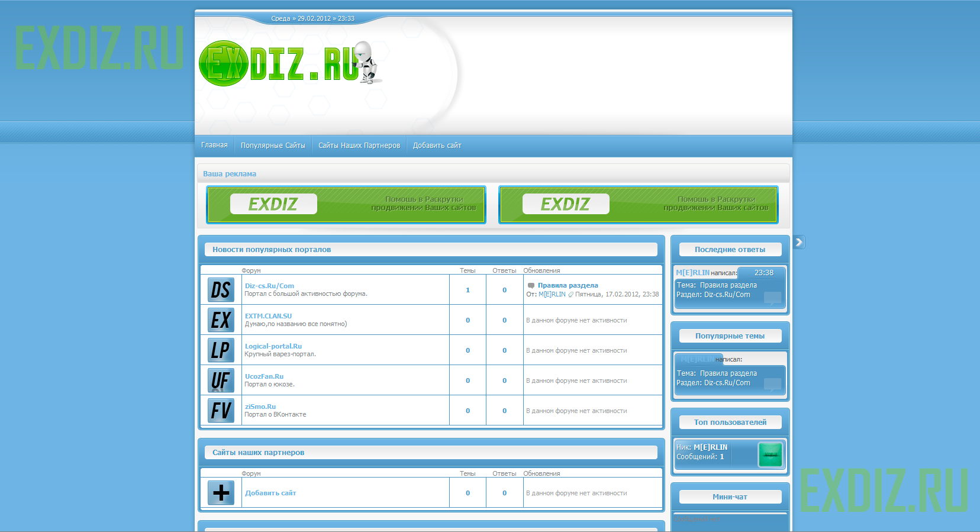
Task: Click the Мини-чат sidebar heading
Action: pyautogui.click(x=730, y=497)
